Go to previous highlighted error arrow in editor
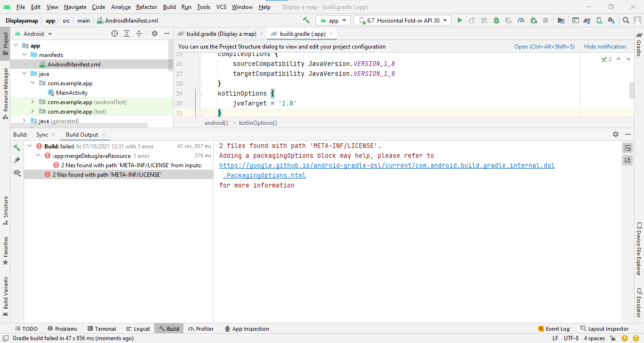The image size is (644, 343). coord(619,59)
